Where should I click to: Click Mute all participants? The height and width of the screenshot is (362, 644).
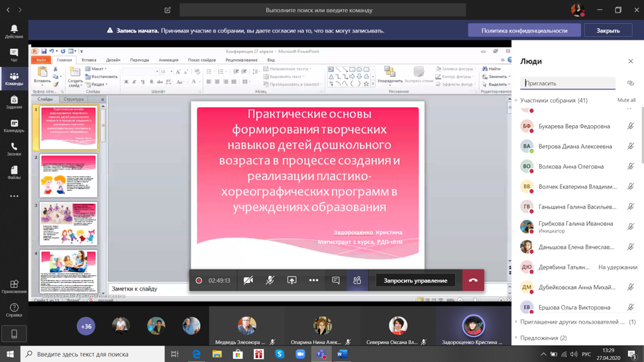pyautogui.click(x=626, y=101)
